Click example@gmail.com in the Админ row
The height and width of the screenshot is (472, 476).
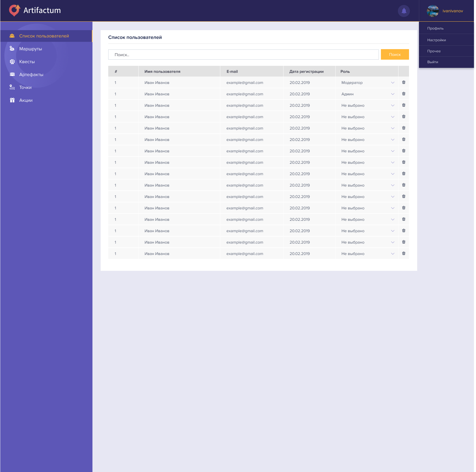point(245,94)
